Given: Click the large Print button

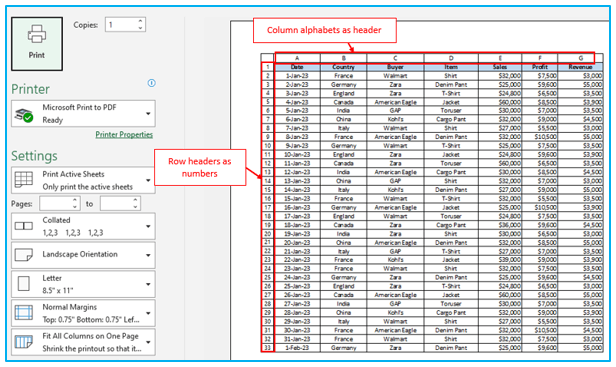Looking at the screenshot, I should pos(37,44).
